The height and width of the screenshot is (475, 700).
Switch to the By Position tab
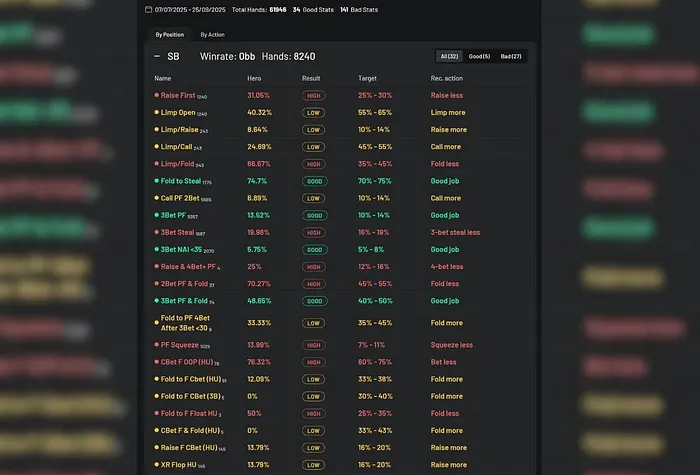(170, 34)
